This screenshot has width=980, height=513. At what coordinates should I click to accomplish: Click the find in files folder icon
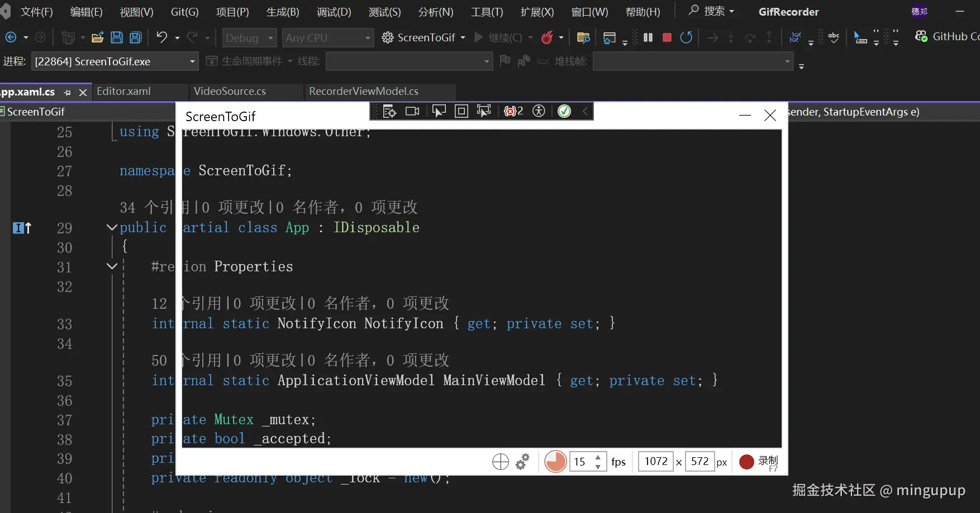pos(583,37)
